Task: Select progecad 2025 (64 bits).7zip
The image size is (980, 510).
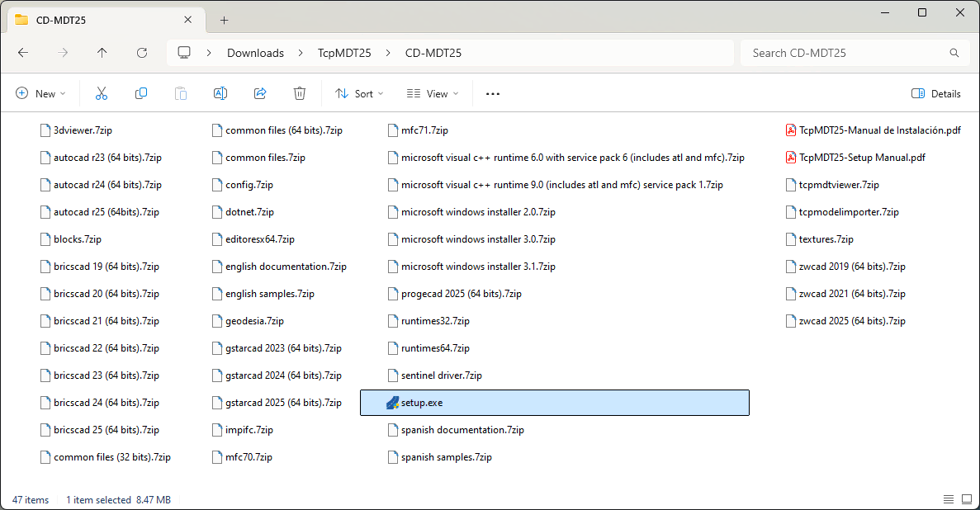Action: click(454, 294)
